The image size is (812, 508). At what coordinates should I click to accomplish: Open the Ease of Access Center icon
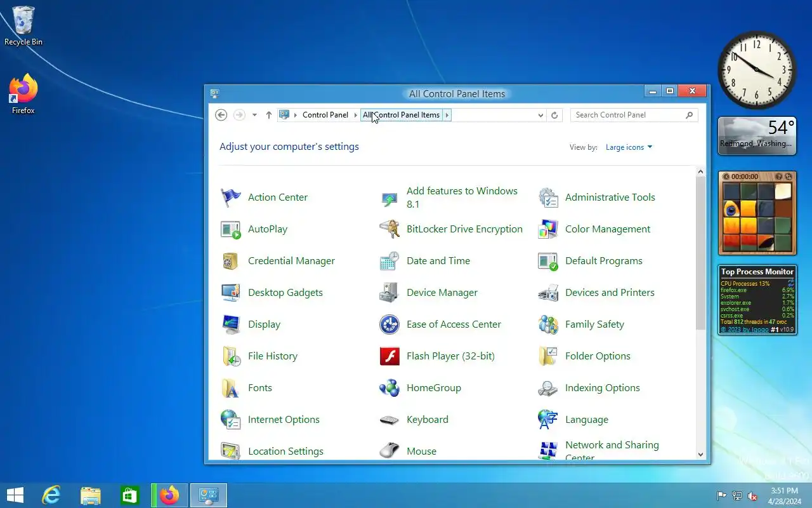(390, 324)
